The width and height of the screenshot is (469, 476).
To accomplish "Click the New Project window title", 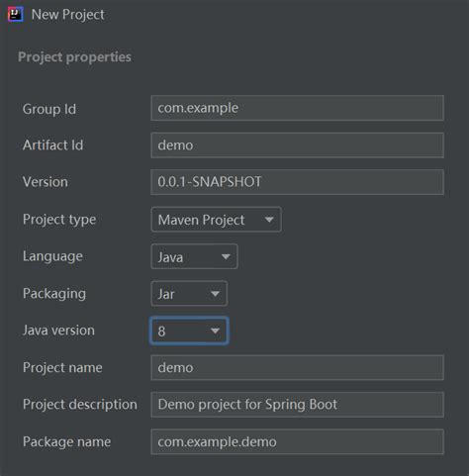I will 68,15.
